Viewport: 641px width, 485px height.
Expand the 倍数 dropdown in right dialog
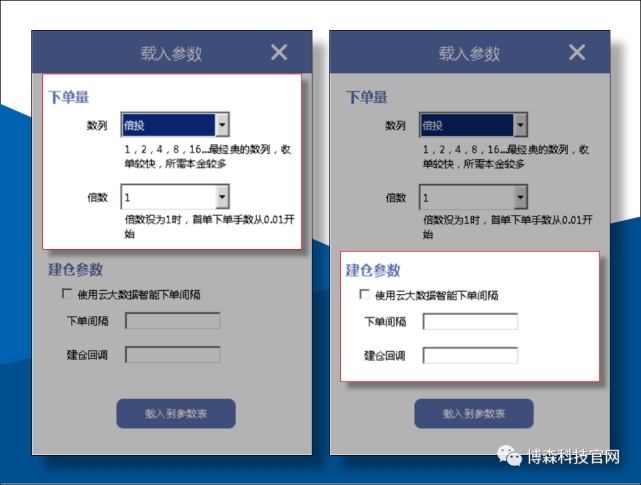[520, 197]
